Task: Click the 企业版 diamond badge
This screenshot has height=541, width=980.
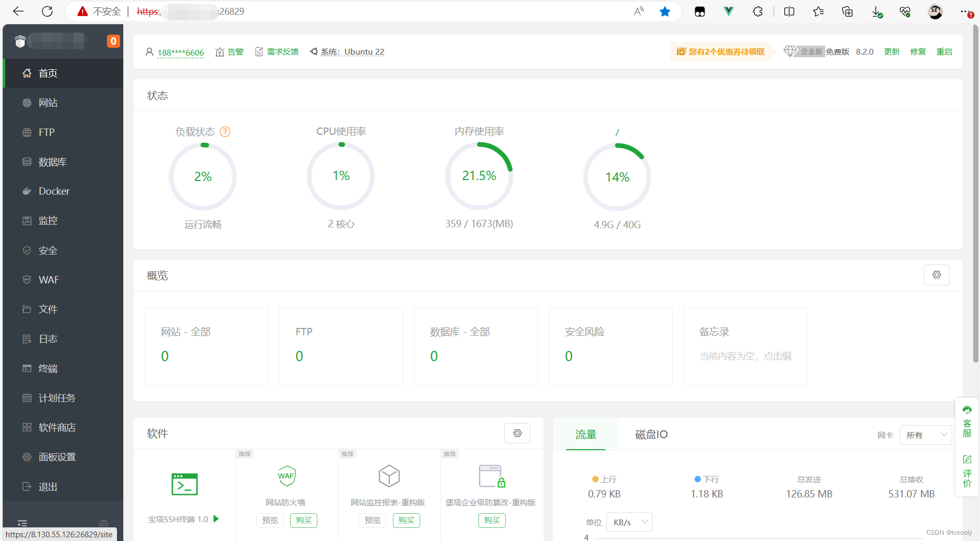Action: click(x=804, y=51)
